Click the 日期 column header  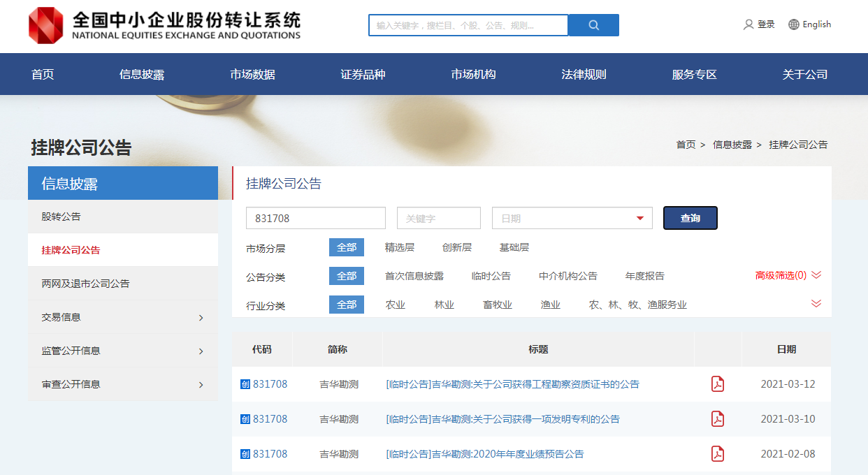coord(786,349)
